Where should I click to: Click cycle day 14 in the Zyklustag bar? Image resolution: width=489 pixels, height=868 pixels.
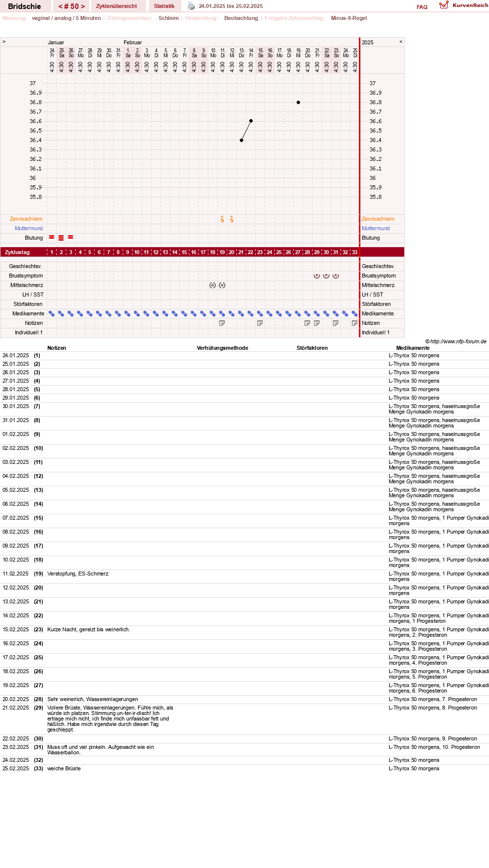click(x=175, y=252)
